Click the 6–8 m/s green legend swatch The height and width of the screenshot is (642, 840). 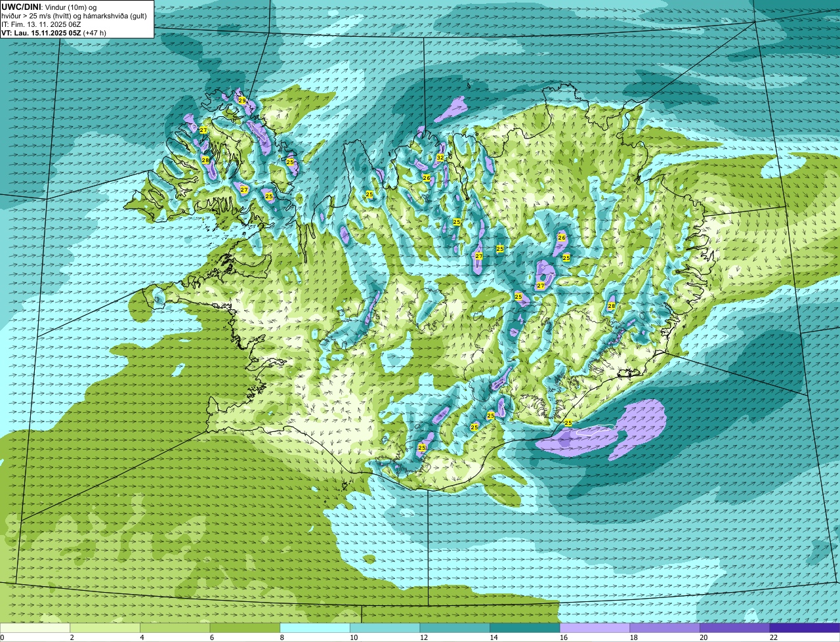click(245, 628)
